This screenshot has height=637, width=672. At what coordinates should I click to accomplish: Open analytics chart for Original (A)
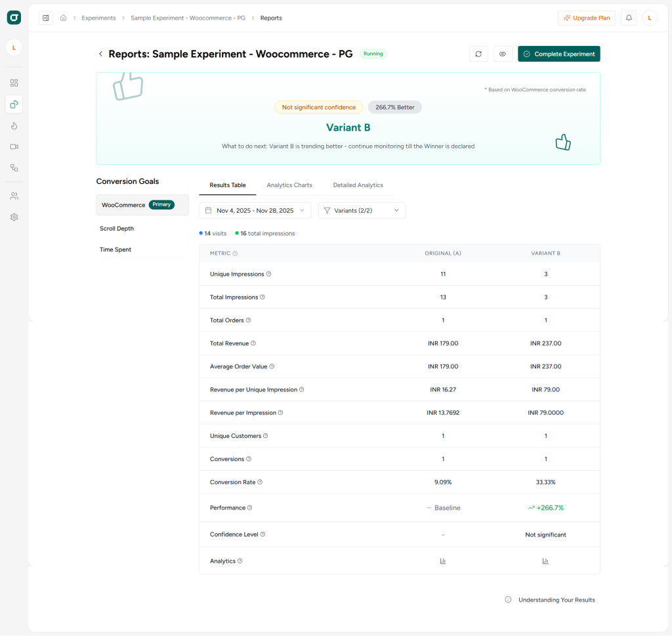(443, 561)
